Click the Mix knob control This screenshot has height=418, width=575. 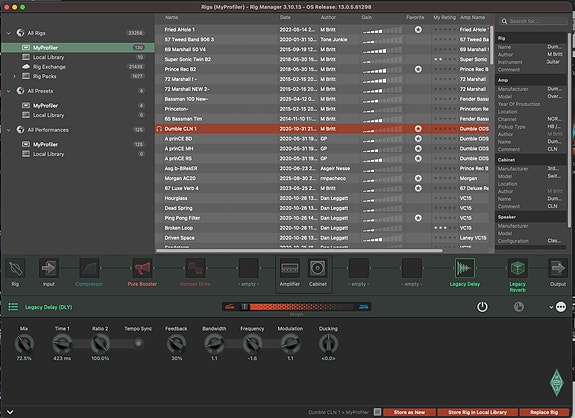click(x=24, y=344)
